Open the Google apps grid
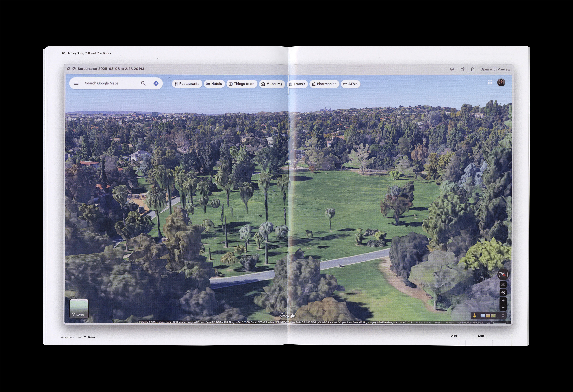Screen dimensions: 573x392 (x=490, y=83)
